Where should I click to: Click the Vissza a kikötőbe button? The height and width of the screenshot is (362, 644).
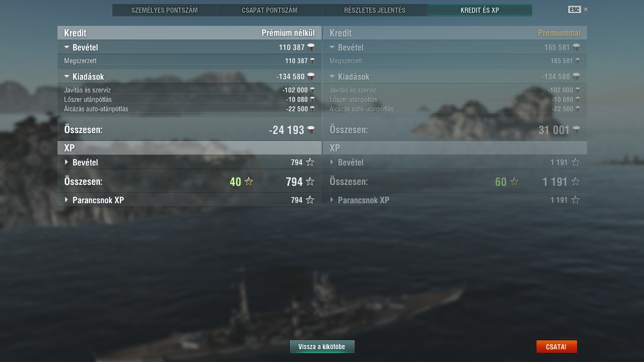click(x=322, y=347)
